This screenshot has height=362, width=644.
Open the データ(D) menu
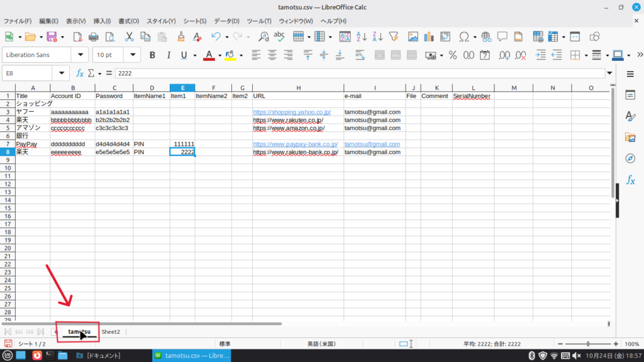[226, 21]
